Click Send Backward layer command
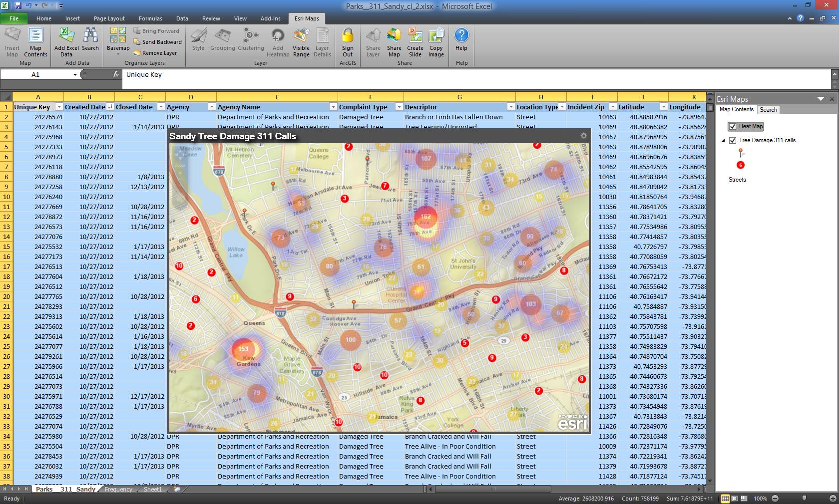This screenshot has height=504, width=839. coord(157,42)
